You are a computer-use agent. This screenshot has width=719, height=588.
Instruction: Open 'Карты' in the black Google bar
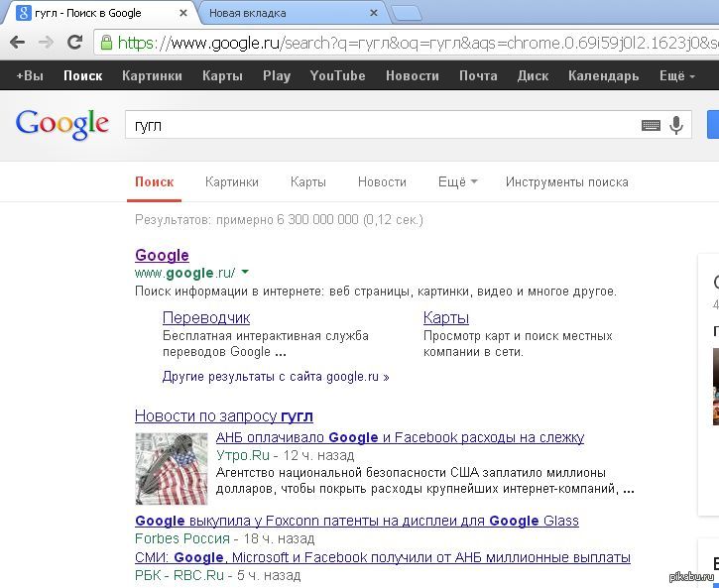pos(222,75)
